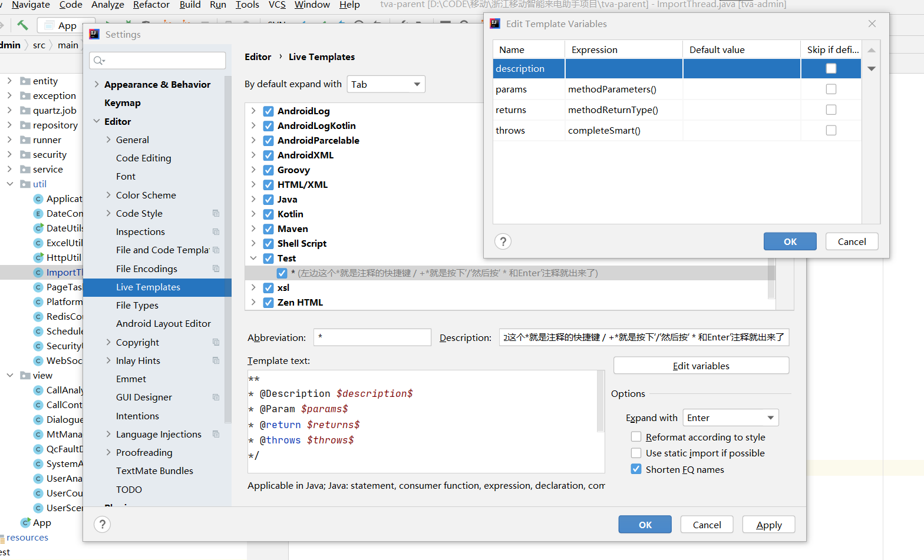Click the help icon in Edit Template Variables
Screen dimensions: 924x560
point(503,241)
